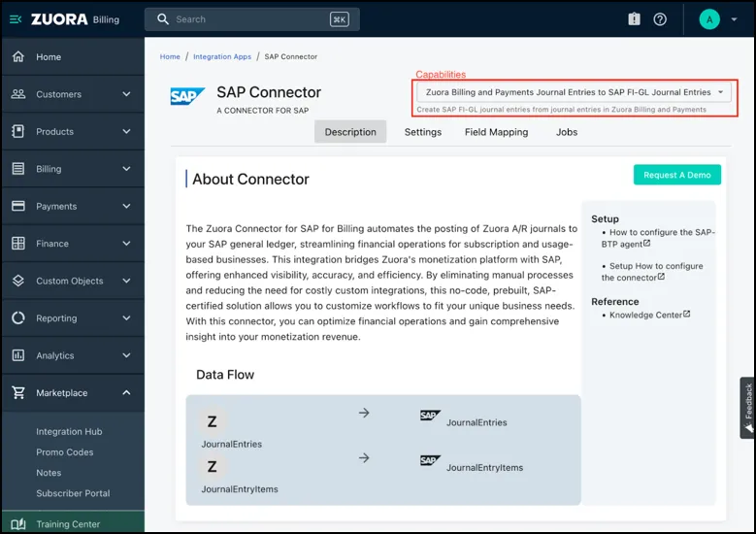Screen dimensions: 756x534
Task: Switch to the Description tab
Action: 350,132
